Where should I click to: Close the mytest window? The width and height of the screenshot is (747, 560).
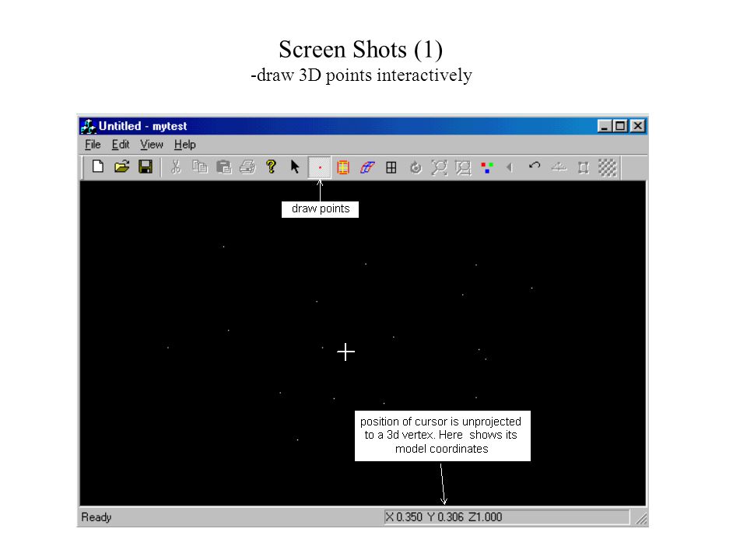pos(637,126)
